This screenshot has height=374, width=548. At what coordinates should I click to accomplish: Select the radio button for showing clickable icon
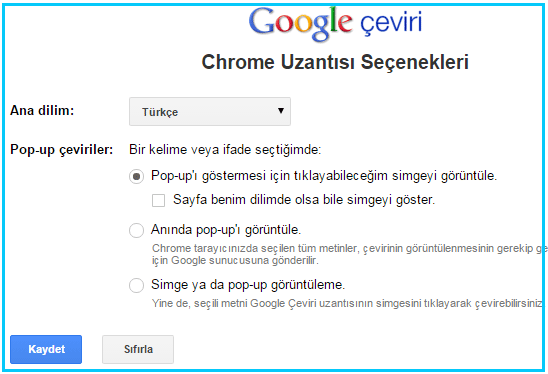click(136, 177)
